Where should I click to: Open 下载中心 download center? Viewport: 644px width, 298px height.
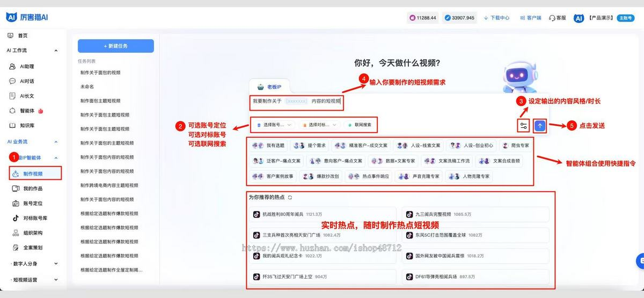point(496,18)
